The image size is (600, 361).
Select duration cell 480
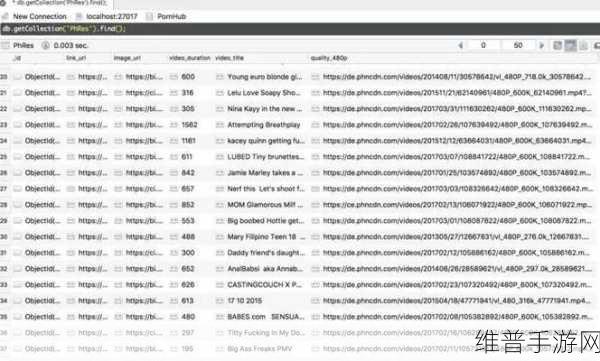pyautogui.click(x=188, y=317)
